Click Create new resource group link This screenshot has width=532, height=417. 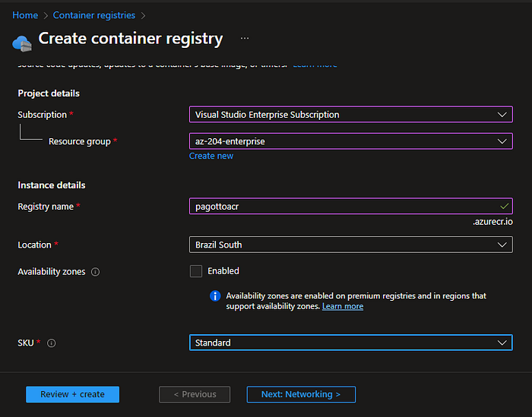(211, 156)
